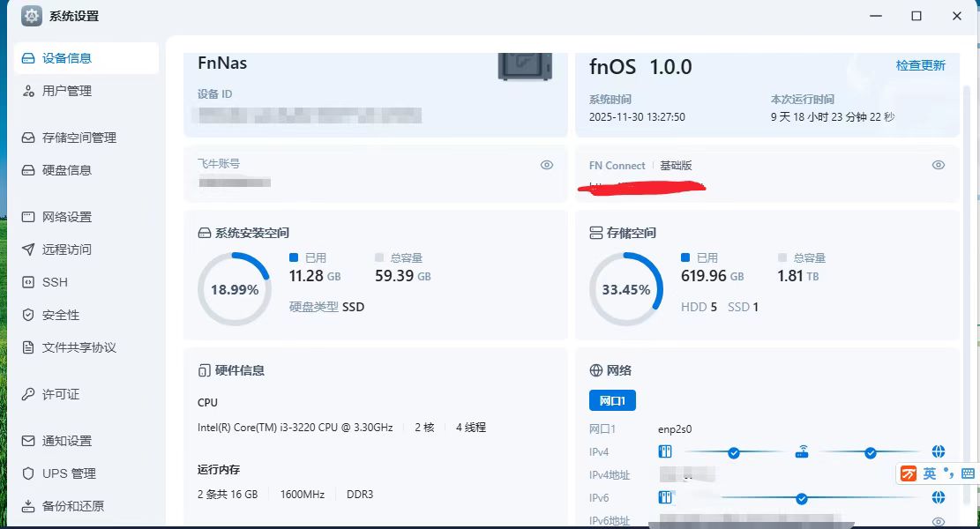The height and width of the screenshot is (529, 980).
Task: Open 网络设置 page
Action: (x=86, y=217)
